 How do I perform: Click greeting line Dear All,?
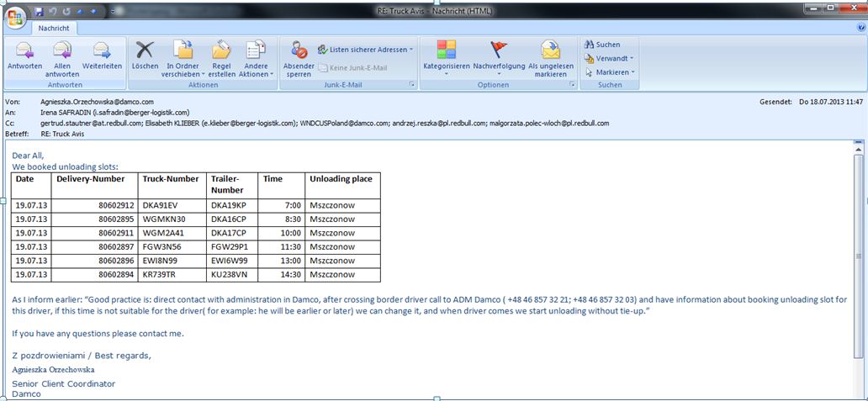[28, 156]
